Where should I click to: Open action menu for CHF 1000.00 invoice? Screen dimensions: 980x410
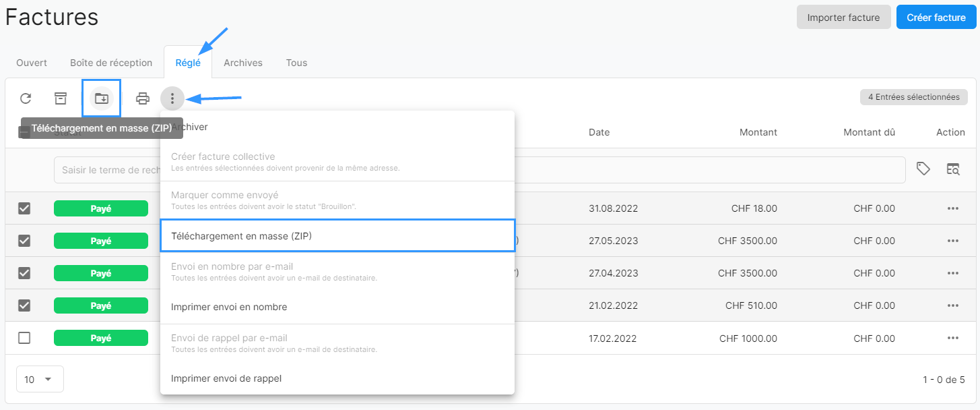[x=952, y=338]
